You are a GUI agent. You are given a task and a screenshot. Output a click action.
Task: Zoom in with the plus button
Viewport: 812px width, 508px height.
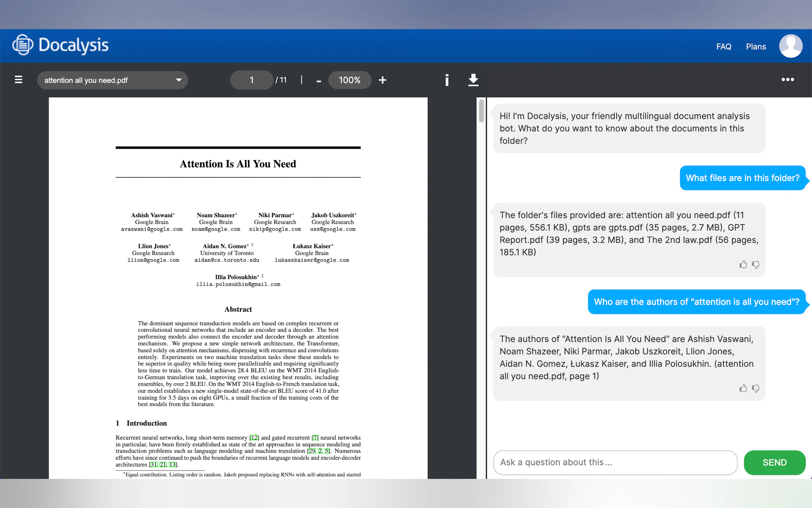click(382, 80)
